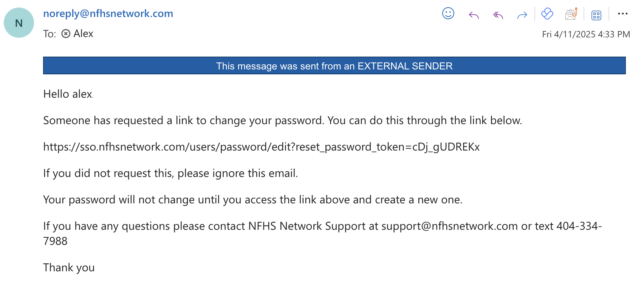Open the emoji reaction smiley icon

point(448,14)
